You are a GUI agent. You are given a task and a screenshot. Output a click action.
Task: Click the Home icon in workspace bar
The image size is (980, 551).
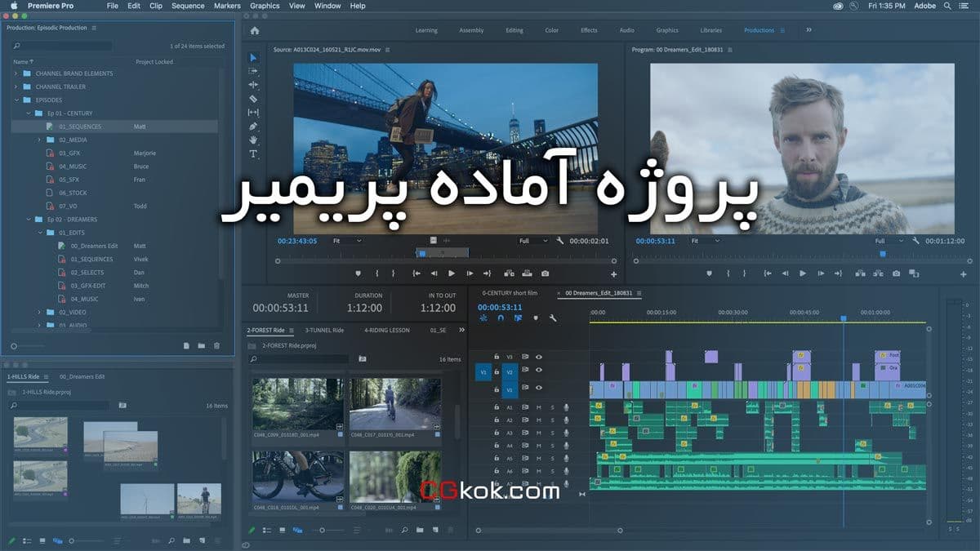point(254,30)
